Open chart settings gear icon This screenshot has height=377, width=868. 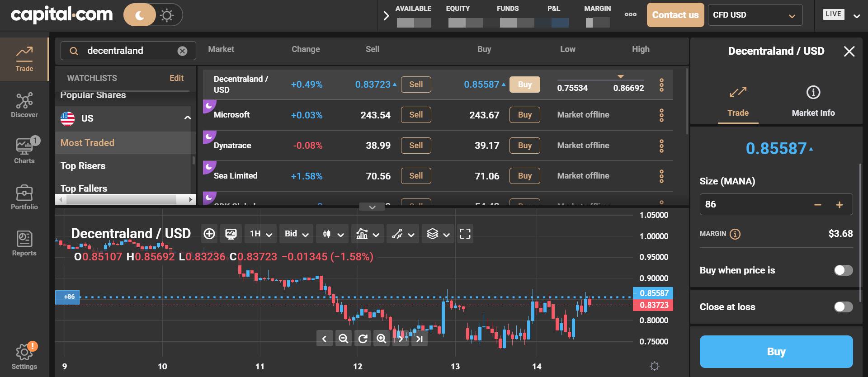(654, 366)
